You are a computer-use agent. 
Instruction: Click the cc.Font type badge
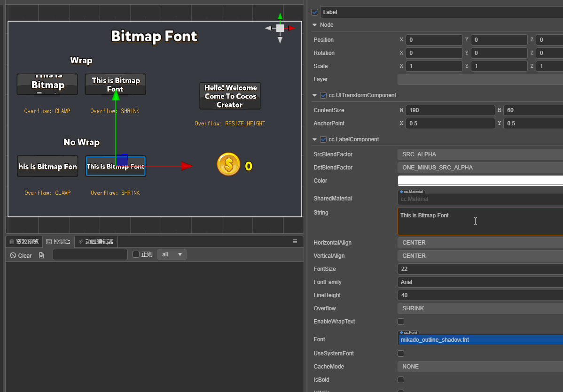click(x=408, y=332)
